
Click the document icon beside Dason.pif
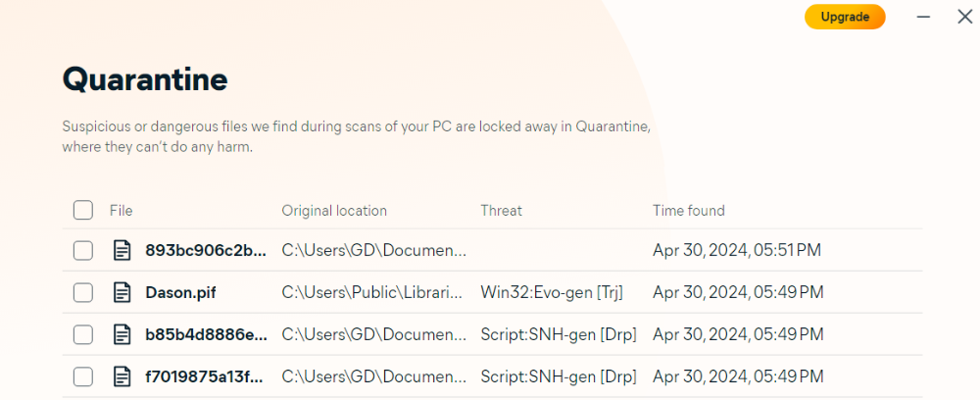pos(122,292)
